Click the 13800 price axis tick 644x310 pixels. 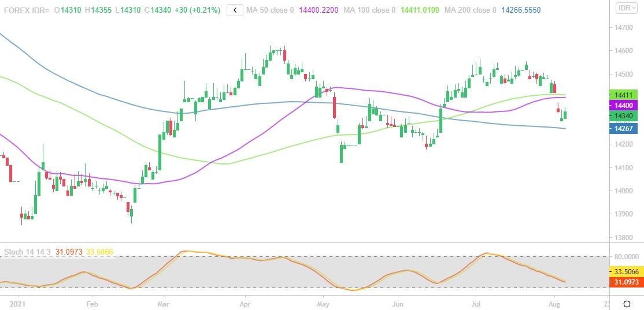click(x=623, y=237)
